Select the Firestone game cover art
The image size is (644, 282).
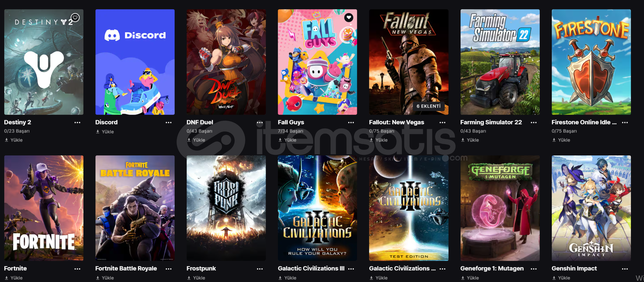[591, 62]
